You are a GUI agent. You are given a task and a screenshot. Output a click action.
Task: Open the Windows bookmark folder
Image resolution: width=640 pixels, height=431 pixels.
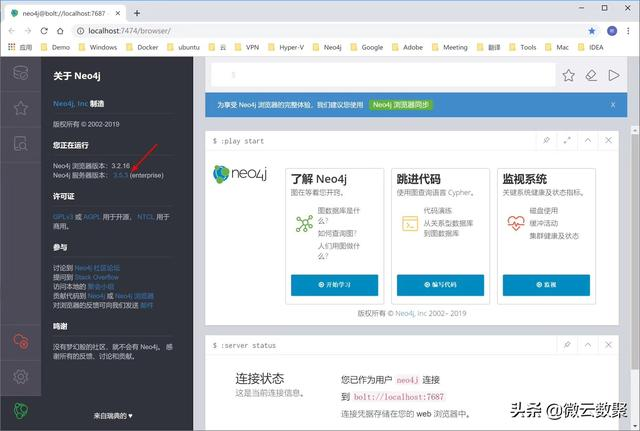pos(98,47)
